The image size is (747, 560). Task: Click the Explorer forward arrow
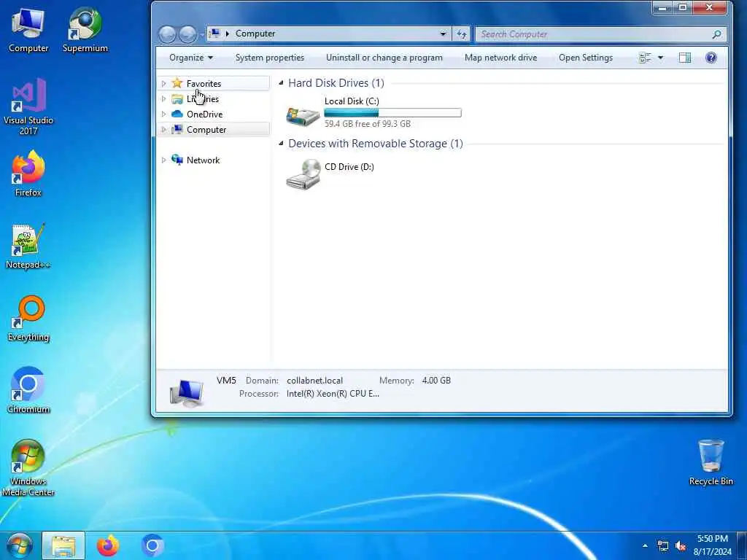click(187, 34)
